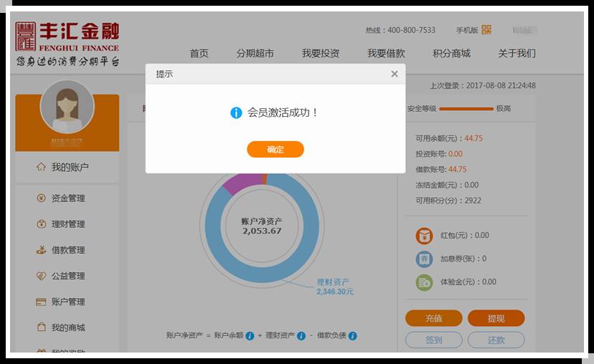
Task: Open the 手机版 QR code icon
Action: point(486,30)
